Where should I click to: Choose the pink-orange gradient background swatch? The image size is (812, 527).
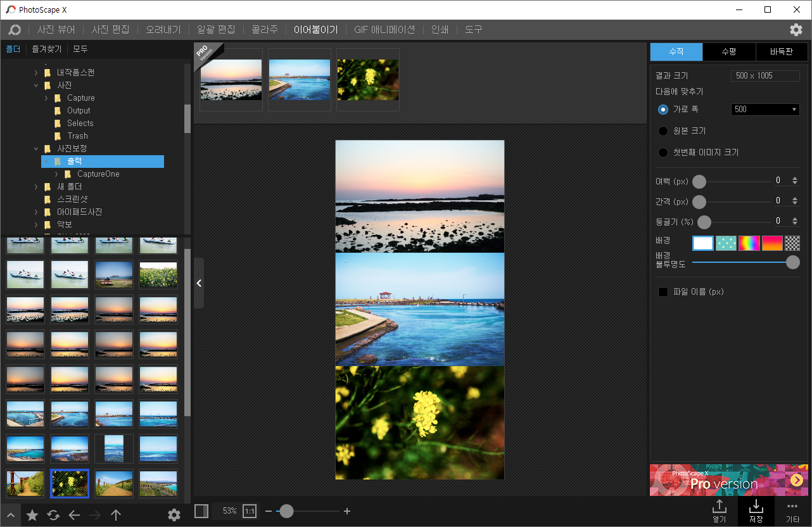pyautogui.click(x=772, y=243)
